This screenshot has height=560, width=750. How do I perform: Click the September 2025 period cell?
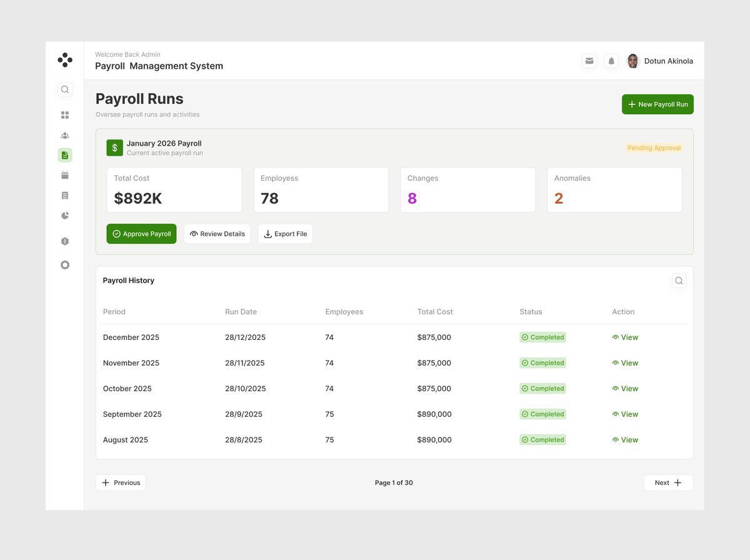click(x=132, y=414)
